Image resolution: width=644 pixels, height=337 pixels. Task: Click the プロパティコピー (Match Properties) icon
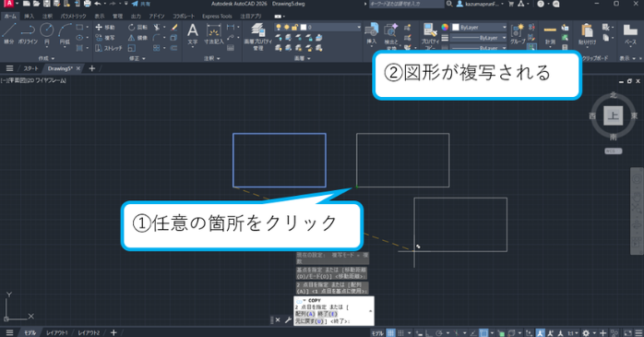(430, 36)
